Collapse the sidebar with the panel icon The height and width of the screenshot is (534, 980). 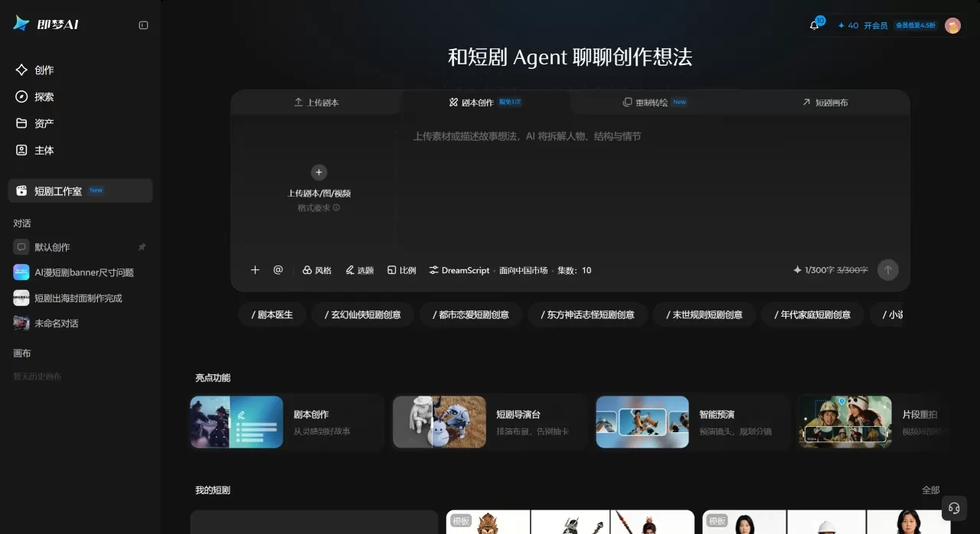pyautogui.click(x=143, y=25)
